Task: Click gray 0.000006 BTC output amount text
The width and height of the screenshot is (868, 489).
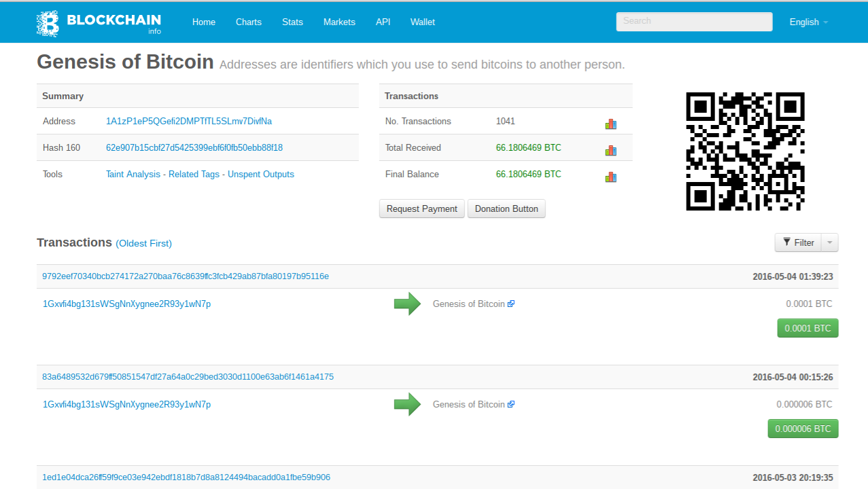Action: click(805, 404)
